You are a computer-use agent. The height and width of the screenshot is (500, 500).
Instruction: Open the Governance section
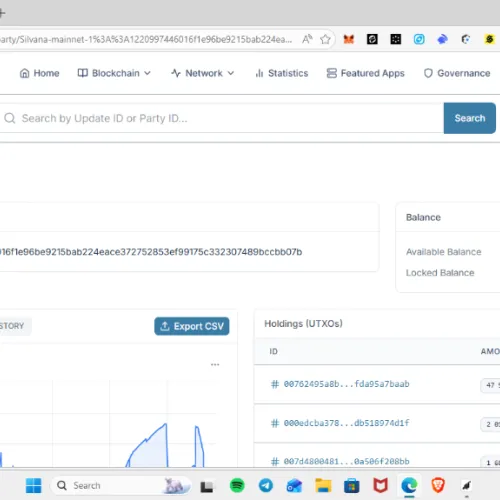(457, 73)
